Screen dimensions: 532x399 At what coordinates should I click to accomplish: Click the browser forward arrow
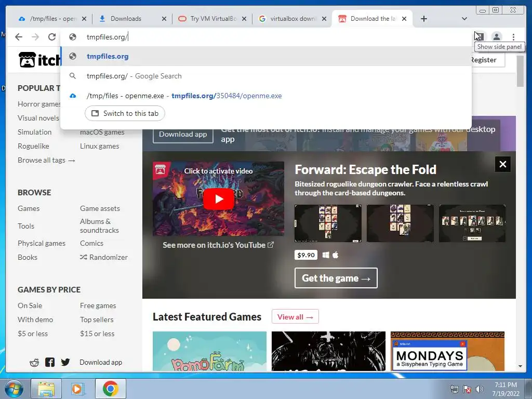(35, 37)
